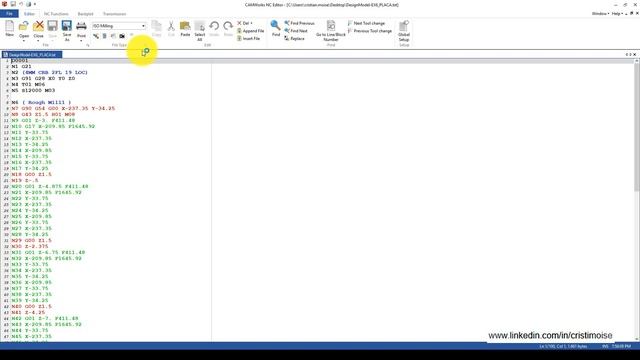The image size is (640, 360).
Task: Click line starting "N7 G90 G54"
Action: point(63,108)
